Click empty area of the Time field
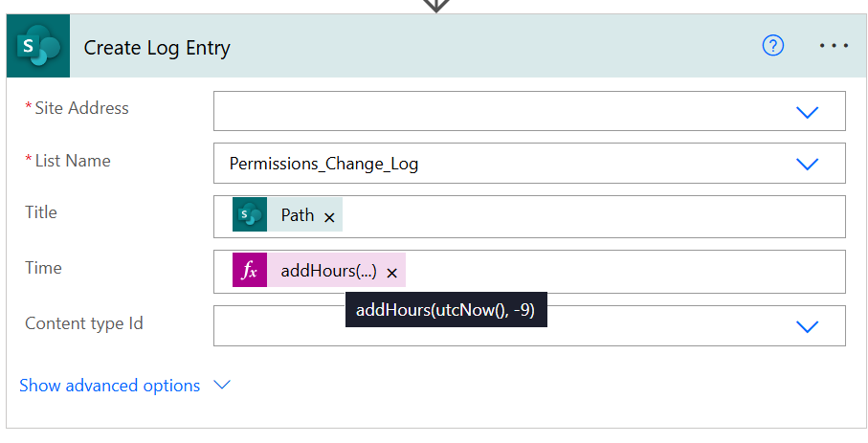This screenshot has width=868, height=443. [x=622, y=272]
